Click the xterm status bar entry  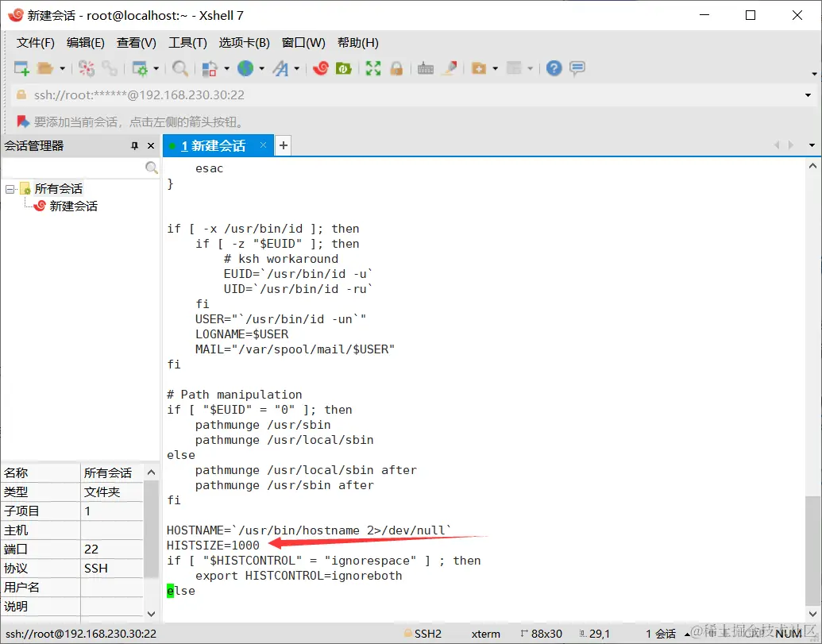point(485,634)
